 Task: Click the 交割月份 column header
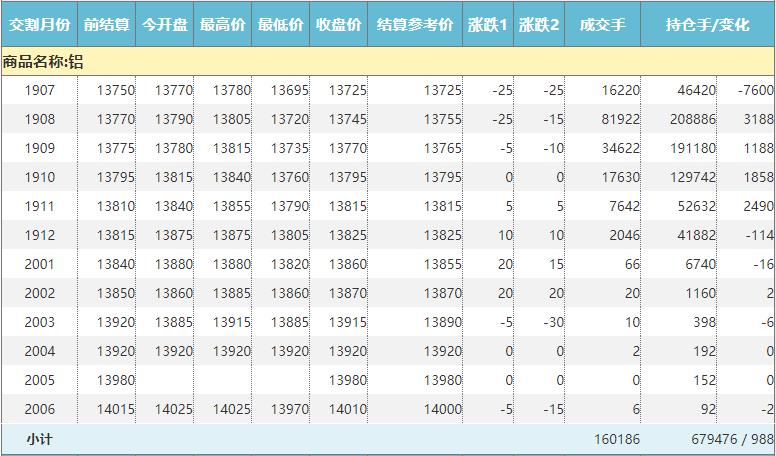[39, 24]
